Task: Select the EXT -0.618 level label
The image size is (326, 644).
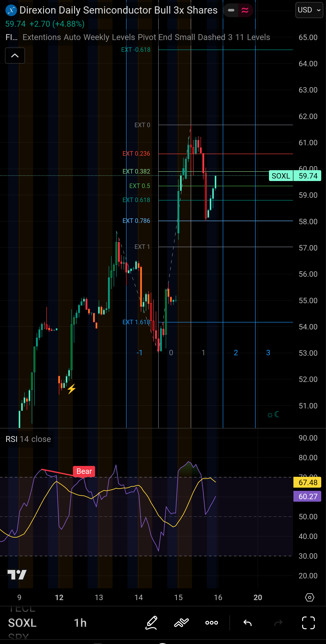Action: pos(136,50)
